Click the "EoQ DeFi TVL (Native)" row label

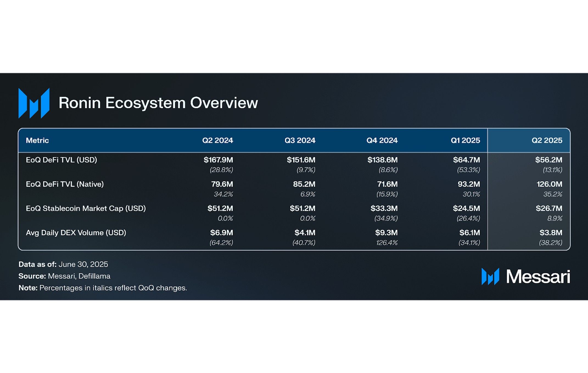click(x=65, y=184)
